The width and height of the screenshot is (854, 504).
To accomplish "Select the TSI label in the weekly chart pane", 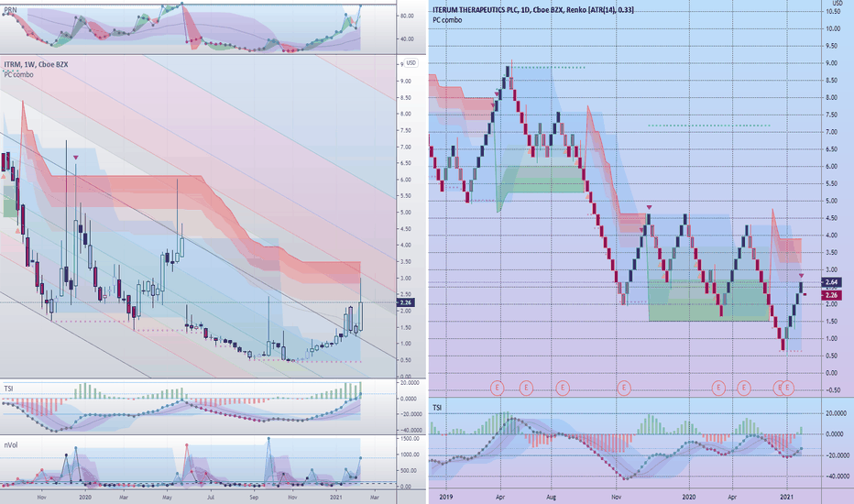I will 8,389.
